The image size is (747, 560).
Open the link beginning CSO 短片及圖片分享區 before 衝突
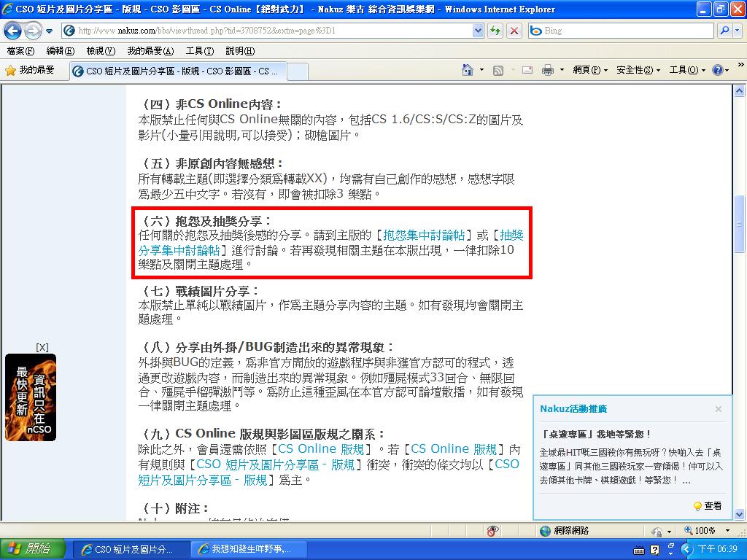pyautogui.click(x=275, y=464)
